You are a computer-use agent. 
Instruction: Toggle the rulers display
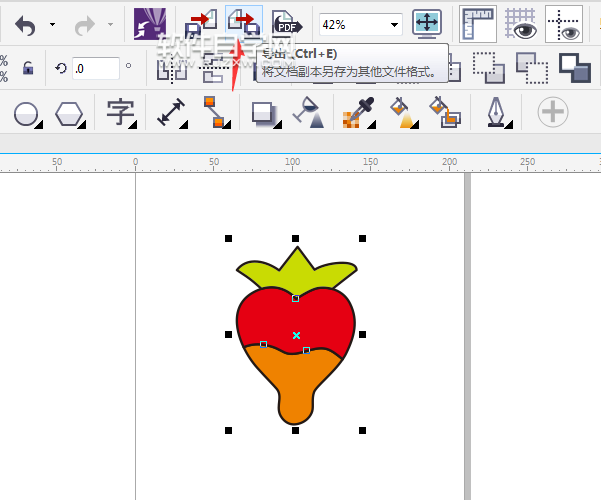click(478, 24)
